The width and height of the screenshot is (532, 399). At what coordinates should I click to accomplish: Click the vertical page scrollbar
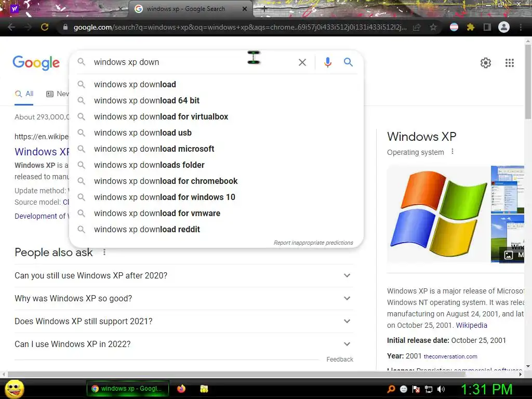click(528, 82)
